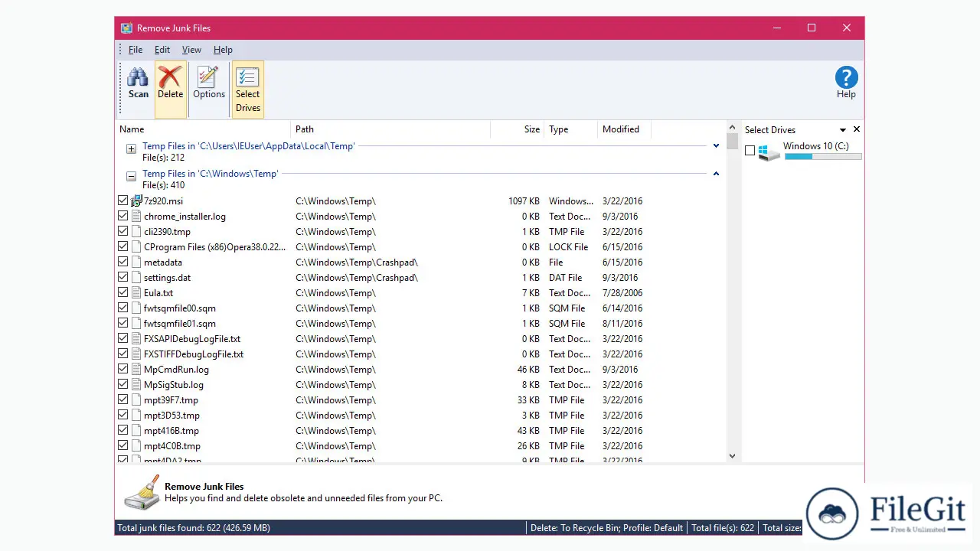Viewport: 980px width, 551px height.
Task: Click the Delete red X toolbar icon
Action: pos(170,77)
